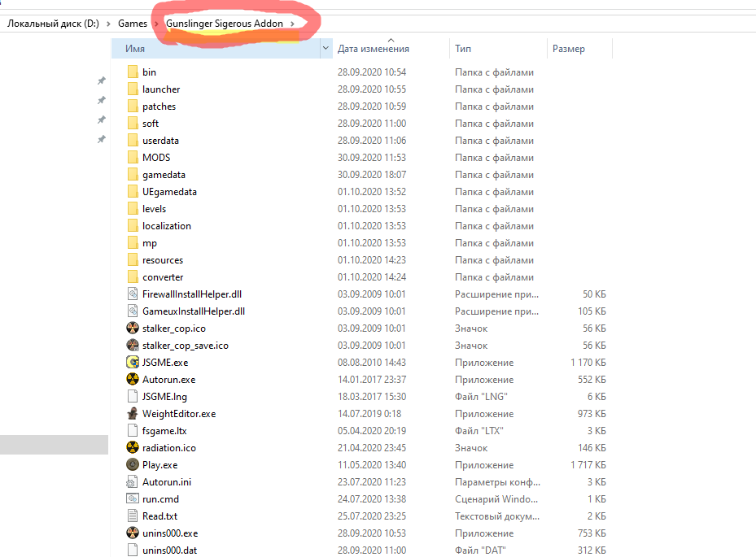The image size is (756, 557).
Task: Select the Play.exe round icon
Action: pyautogui.click(x=133, y=464)
